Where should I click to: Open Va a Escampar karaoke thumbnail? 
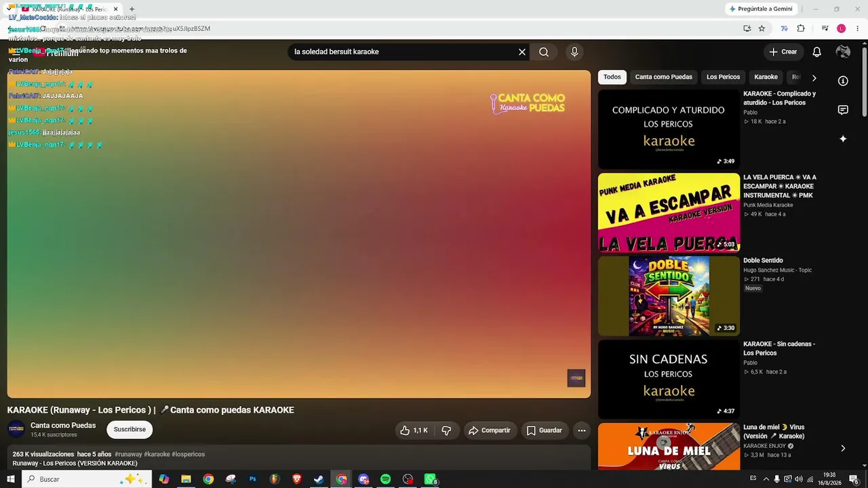(669, 213)
